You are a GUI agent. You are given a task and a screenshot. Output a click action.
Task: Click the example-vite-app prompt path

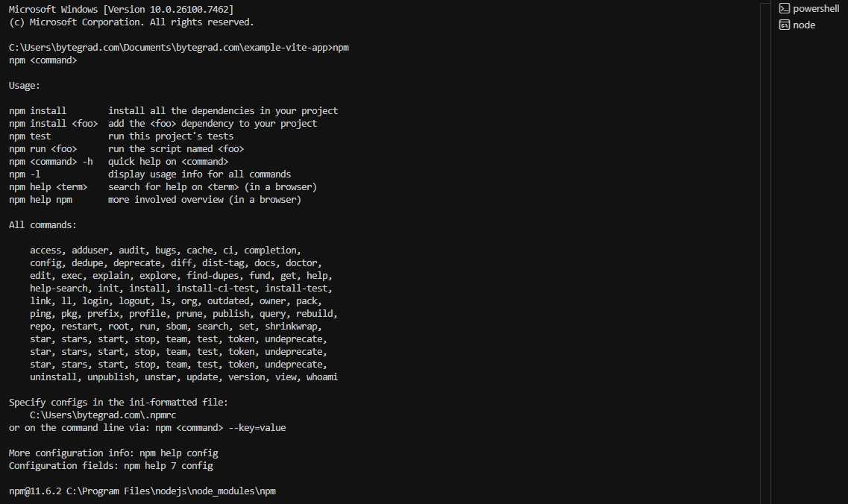coord(169,48)
